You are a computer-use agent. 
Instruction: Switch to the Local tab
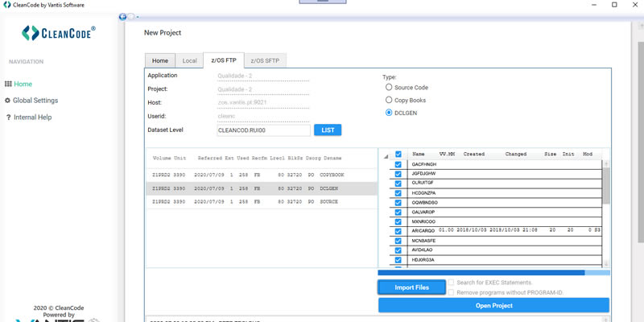tap(189, 60)
